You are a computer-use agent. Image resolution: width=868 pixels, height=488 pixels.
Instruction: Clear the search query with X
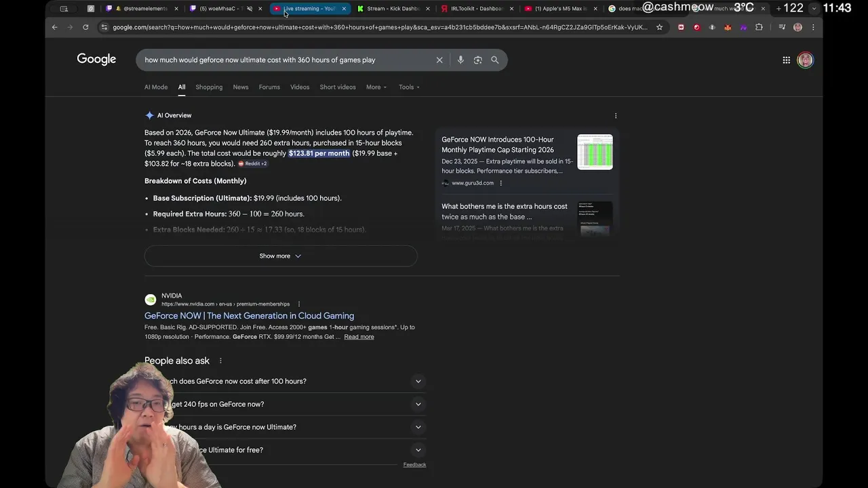coord(439,60)
